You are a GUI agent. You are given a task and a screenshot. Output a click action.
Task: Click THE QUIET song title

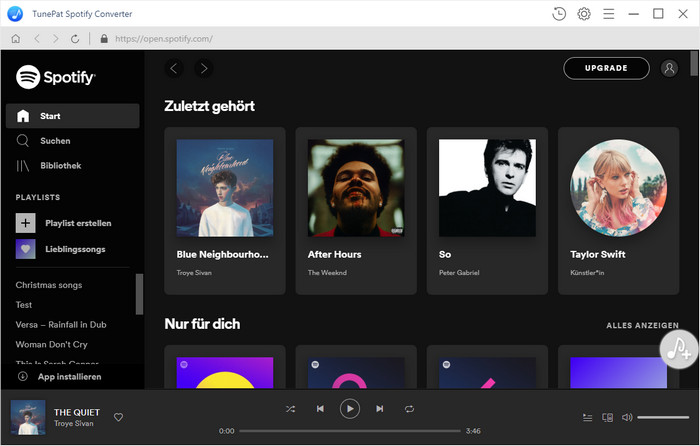tap(77, 413)
